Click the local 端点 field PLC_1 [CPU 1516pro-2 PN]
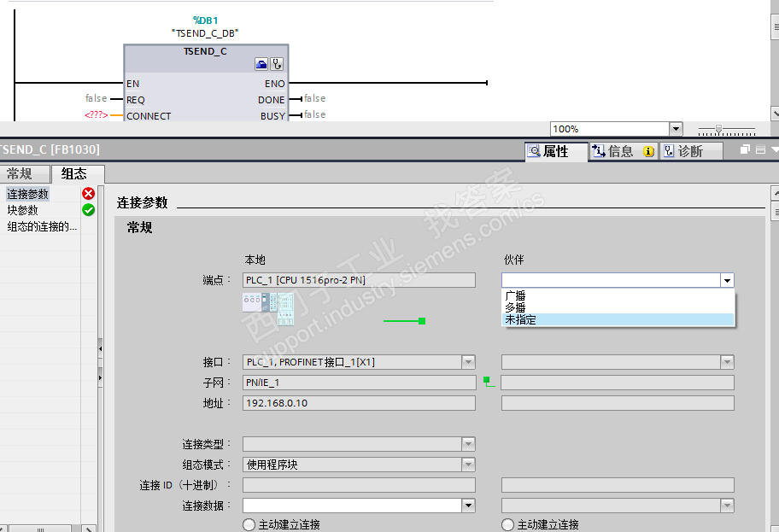This screenshot has width=779, height=532. coord(359,280)
